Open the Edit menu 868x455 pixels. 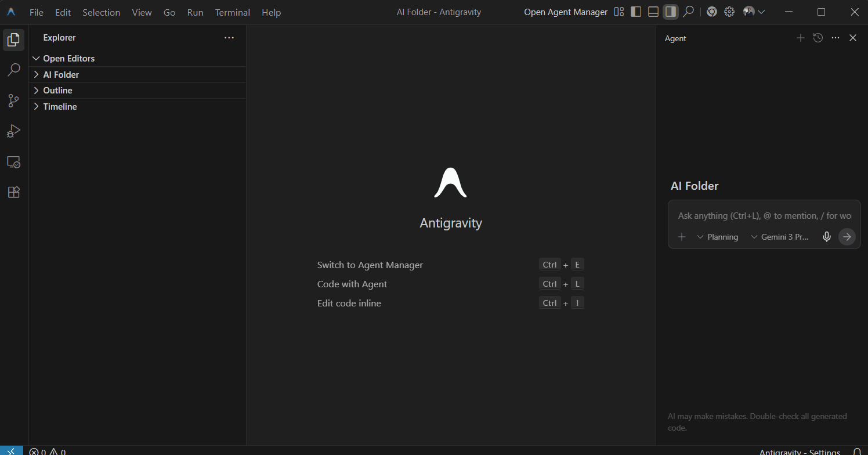[63, 12]
